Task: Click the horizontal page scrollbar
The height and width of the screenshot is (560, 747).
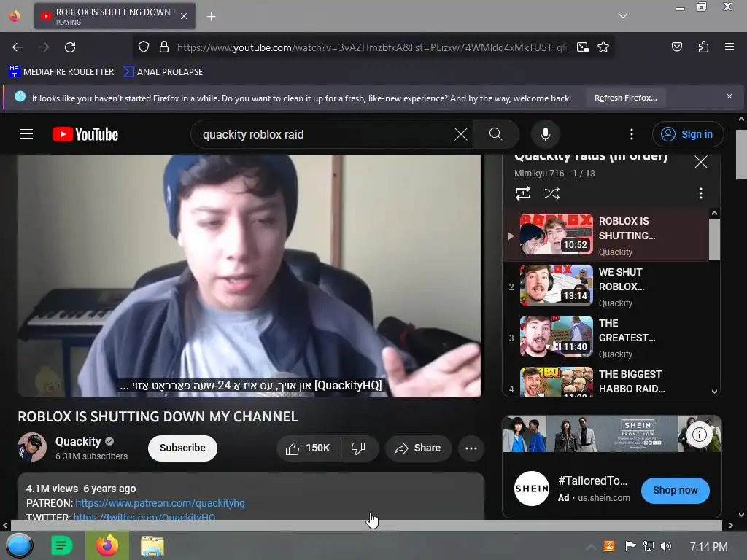Action: (x=366, y=525)
